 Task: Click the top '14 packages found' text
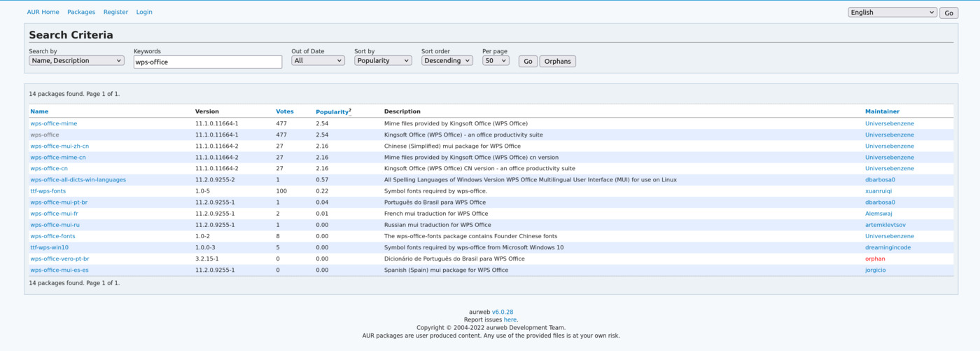click(74, 94)
